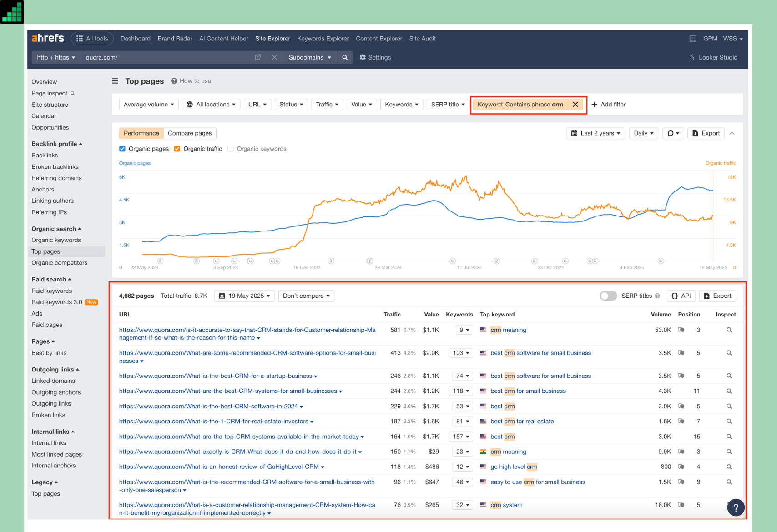Open Site Audit
This screenshot has width=777, height=532.
tap(422, 39)
